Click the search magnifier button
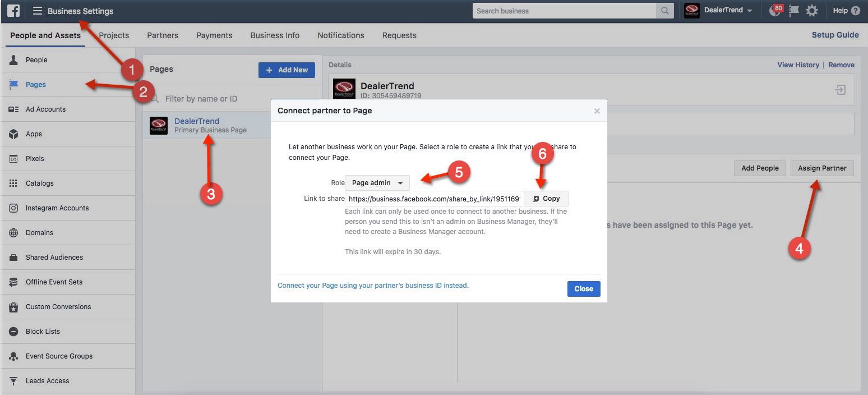 664,11
